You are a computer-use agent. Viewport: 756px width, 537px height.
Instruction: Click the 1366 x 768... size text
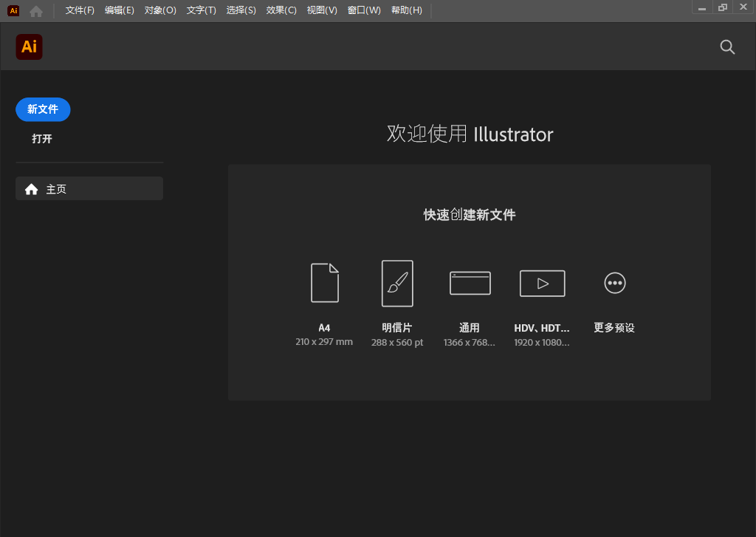[x=469, y=343]
